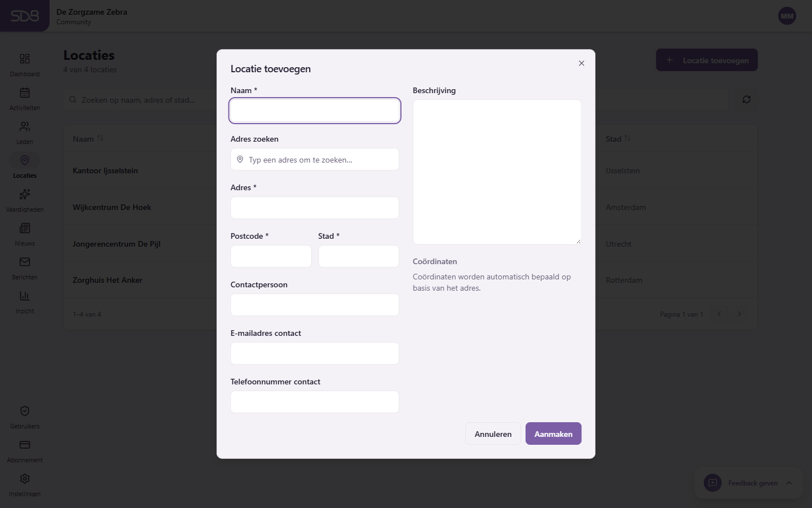
Task: Open the Gebruikers users section
Action: [25, 417]
